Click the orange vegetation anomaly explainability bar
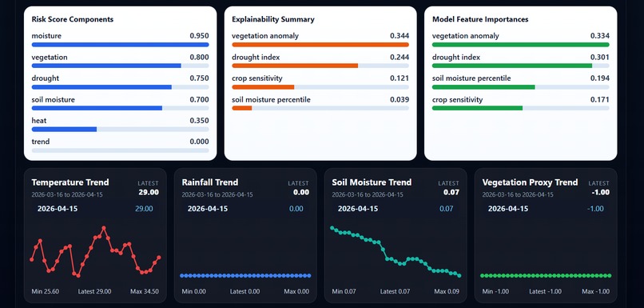This screenshot has height=308, width=644. click(x=320, y=45)
